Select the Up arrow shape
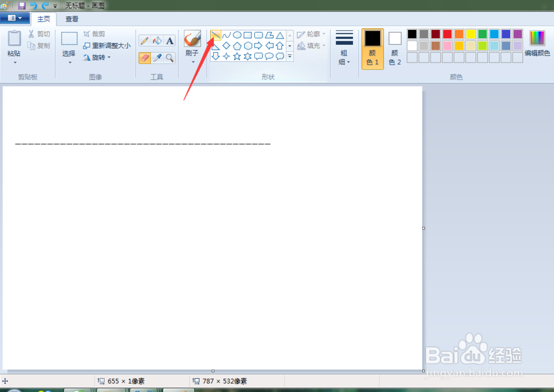554x392 pixels. click(x=280, y=45)
